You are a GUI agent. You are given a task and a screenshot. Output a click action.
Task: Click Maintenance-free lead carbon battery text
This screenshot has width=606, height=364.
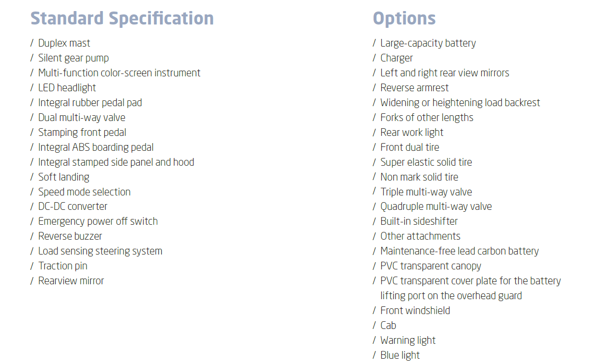459,251
